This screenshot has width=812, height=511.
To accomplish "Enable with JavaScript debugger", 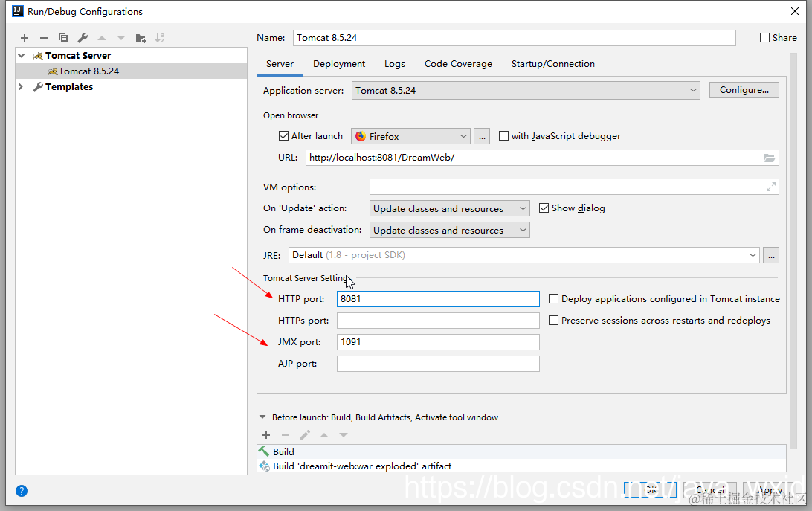I will pyautogui.click(x=503, y=136).
